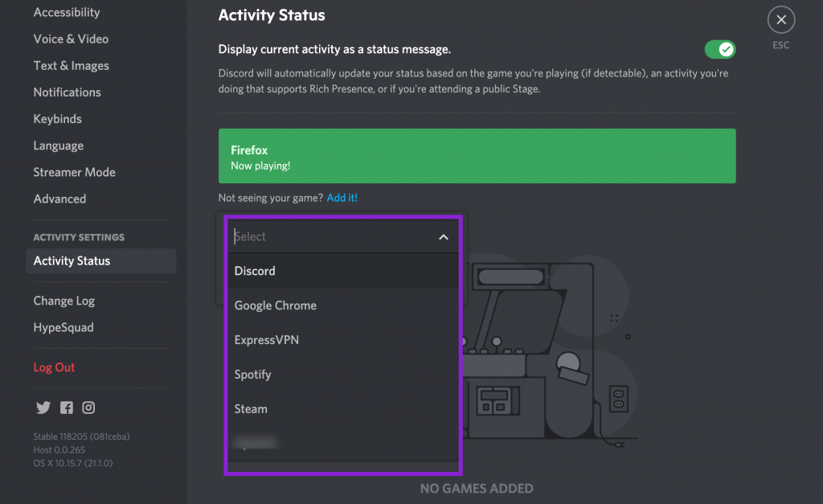This screenshot has width=823, height=504.
Task: Click the Add it! link
Action: (342, 197)
